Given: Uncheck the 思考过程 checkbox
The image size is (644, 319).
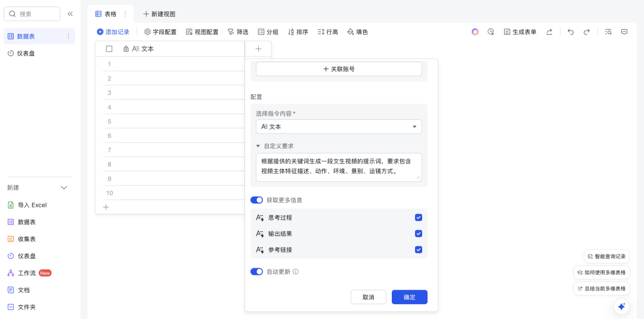Looking at the screenshot, I should click(419, 218).
